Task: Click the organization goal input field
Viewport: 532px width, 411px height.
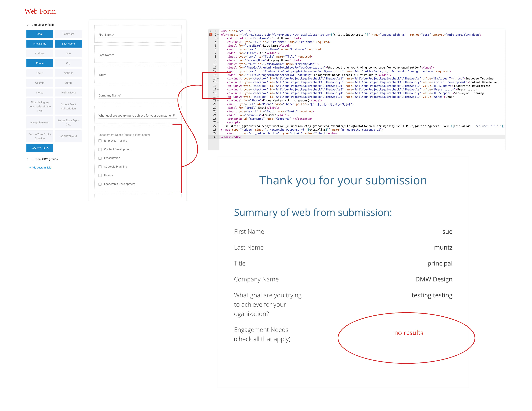Action: (x=138, y=115)
